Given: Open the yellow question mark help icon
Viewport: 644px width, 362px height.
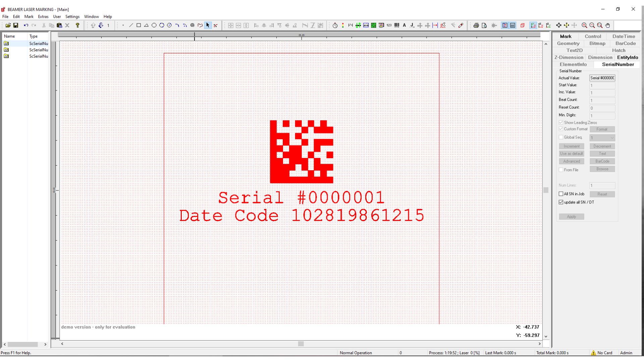Looking at the screenshot, I should point(77,25).
